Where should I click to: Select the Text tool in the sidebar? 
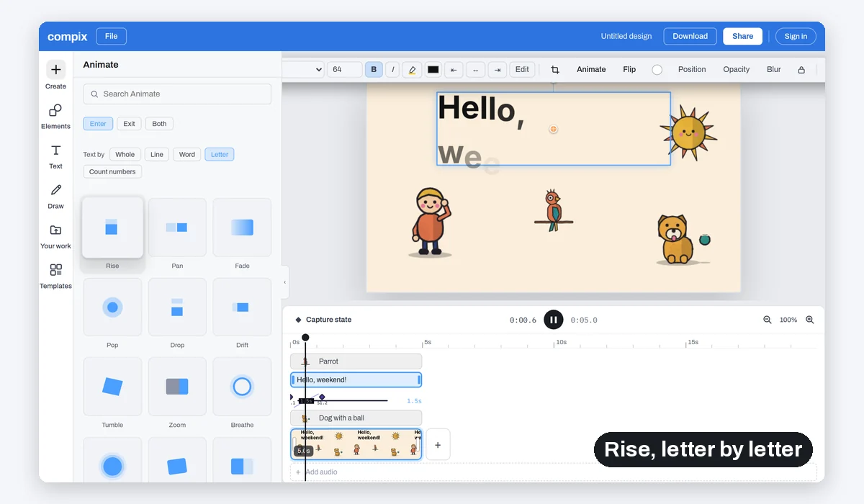[x=55, y=156]
